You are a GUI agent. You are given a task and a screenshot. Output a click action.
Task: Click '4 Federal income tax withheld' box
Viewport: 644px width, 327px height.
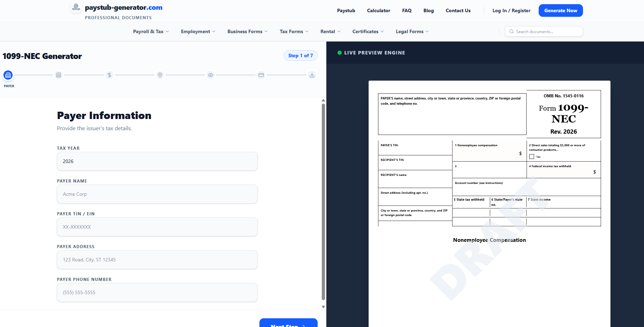(563, 170)
